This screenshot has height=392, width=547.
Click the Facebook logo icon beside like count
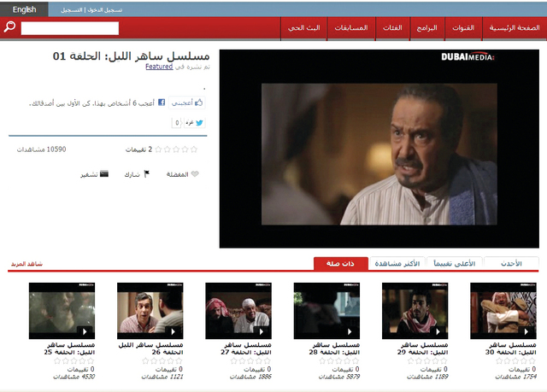tap(162, 102)
